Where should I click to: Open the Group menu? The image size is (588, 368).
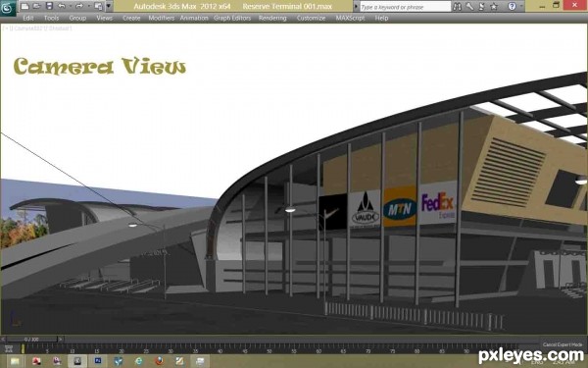pyautogui.click(x=77, y=18)
